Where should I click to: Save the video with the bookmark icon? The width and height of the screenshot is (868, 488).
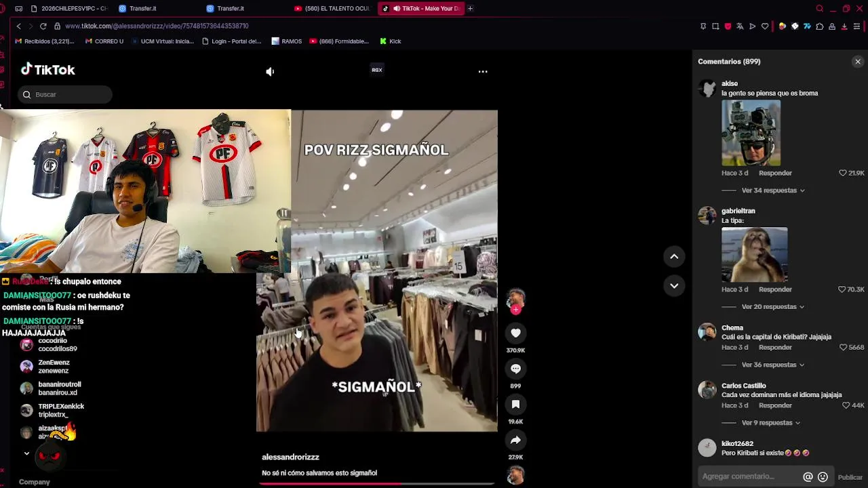coord(515,404)
